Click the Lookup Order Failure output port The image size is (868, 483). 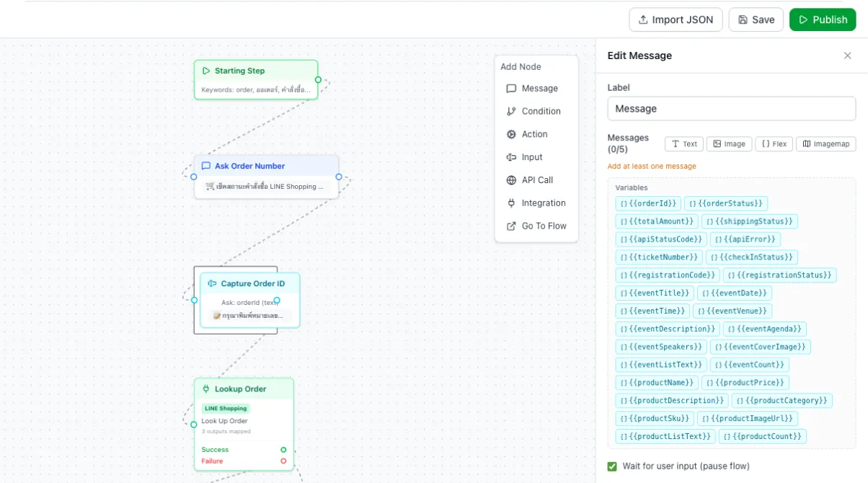[x=283, y=461]
